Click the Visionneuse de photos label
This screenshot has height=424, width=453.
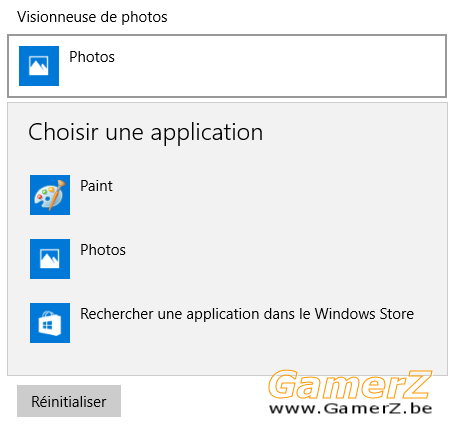click(x=92, y=17)
